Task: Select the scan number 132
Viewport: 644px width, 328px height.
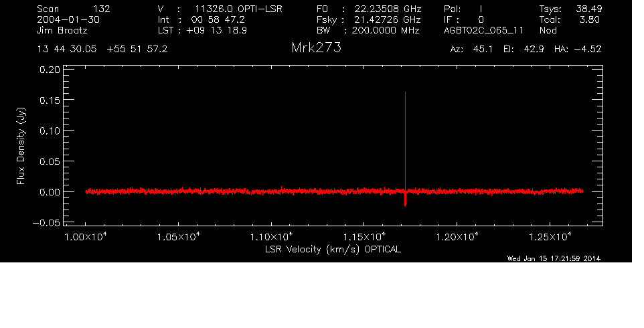Action: (102, 9)
